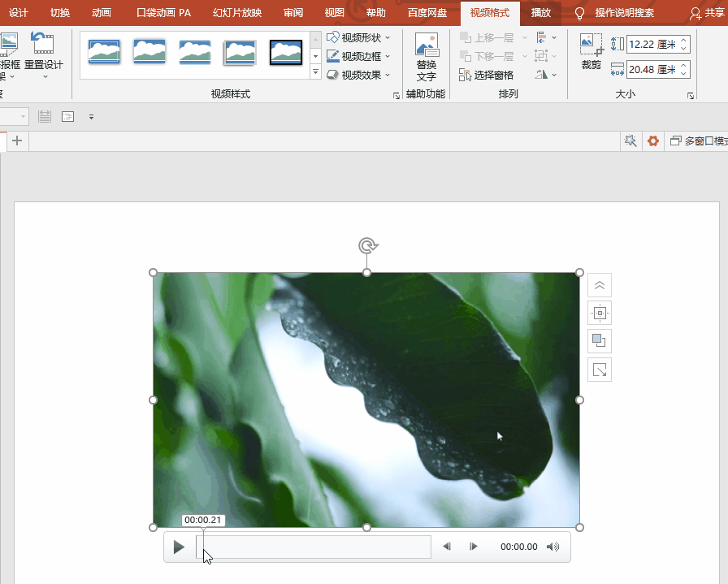This screenshot has width=728, height=584.
Task: Switch to the 播放 tab
Action: tap(541, 12)
